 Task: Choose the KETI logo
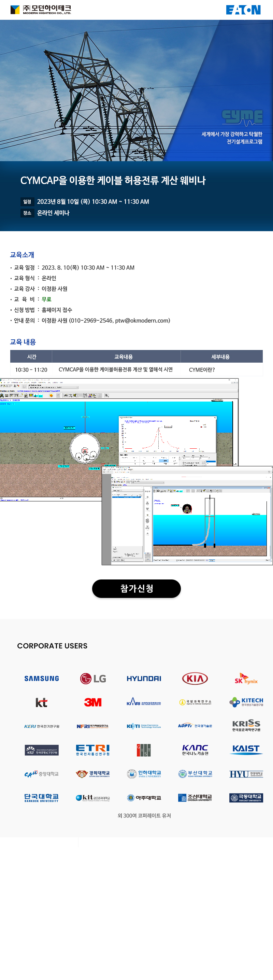point(144,726)
